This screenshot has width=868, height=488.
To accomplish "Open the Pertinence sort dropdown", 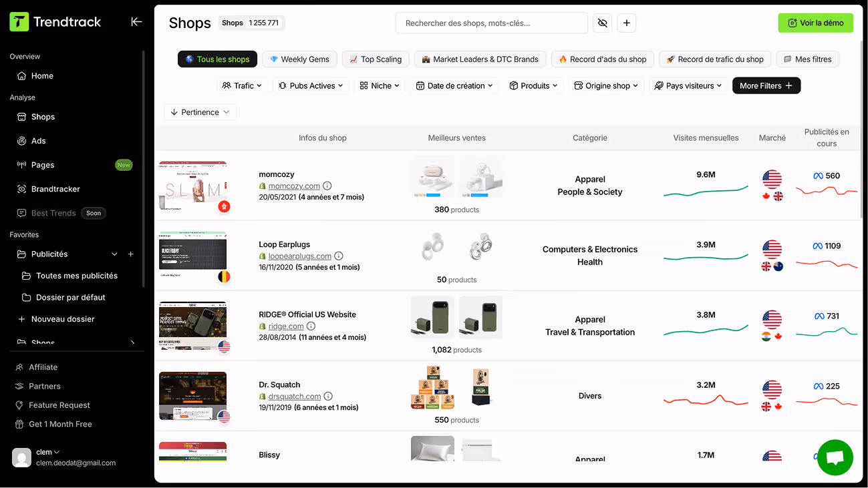I will pyautogui.click(x=200, y=112).
